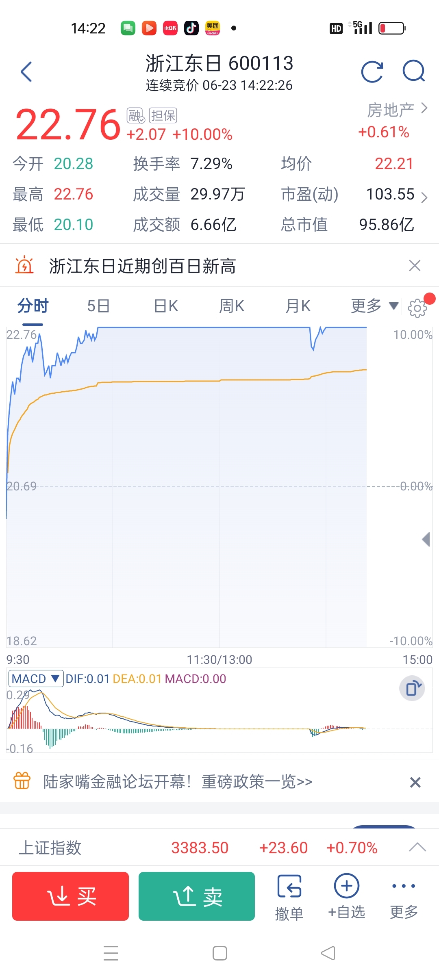439x980 pixels.
Task: Open the MACD indicator dropdown
Action: 36,679
